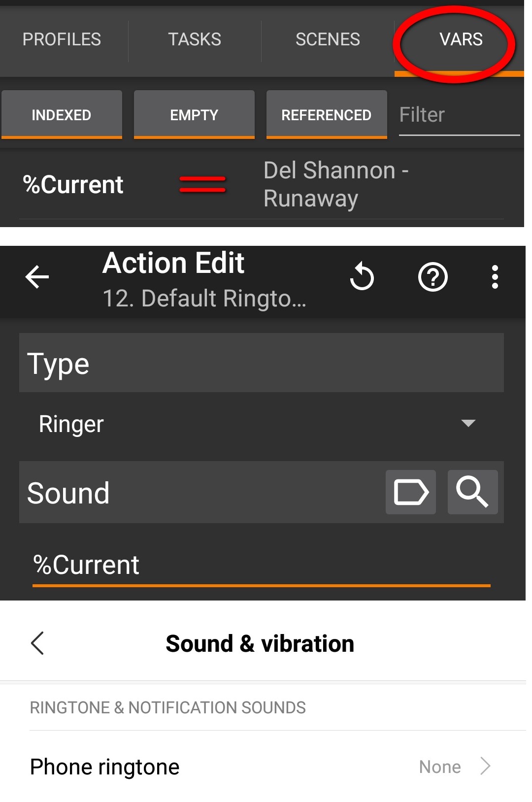Screen dimensions: 532x802
Task: Switch to the PROFILES tab
Action: (x=62, y=39)
